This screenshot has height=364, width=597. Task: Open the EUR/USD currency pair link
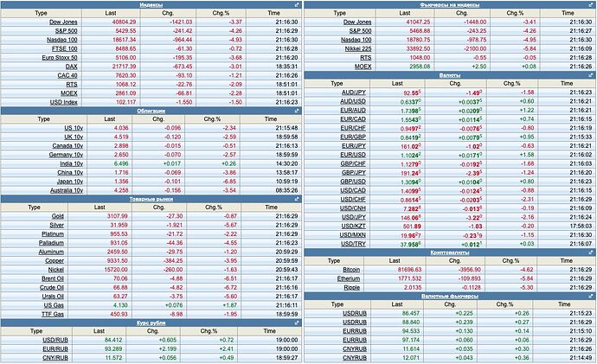[353, 155]
